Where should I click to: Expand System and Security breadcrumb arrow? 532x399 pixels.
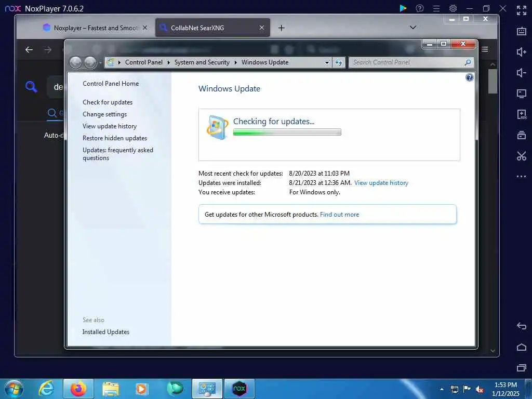pyautogui.click(x=235, y=62)
